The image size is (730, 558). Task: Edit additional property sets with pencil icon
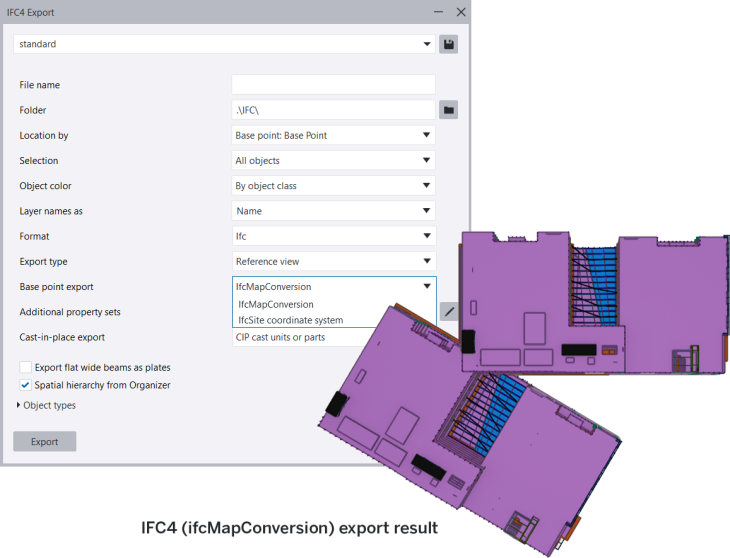pyautogui.click(x=448, y=311)
